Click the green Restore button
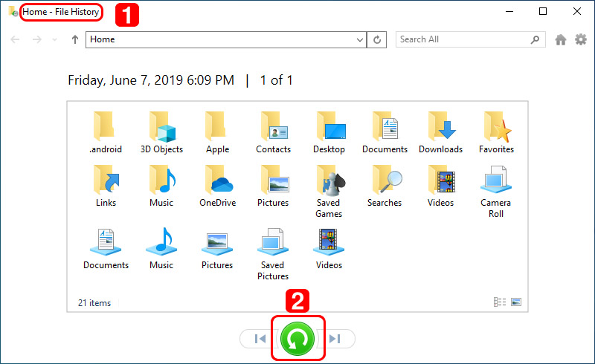Image resolution: width=595 pixels, height=364 pixels. [x=297, y=339]
